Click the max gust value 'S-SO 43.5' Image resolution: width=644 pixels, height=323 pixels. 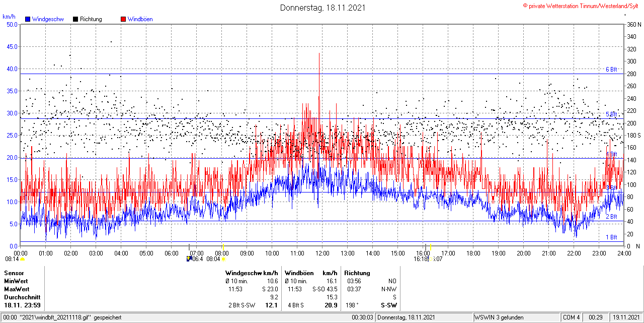325,289
